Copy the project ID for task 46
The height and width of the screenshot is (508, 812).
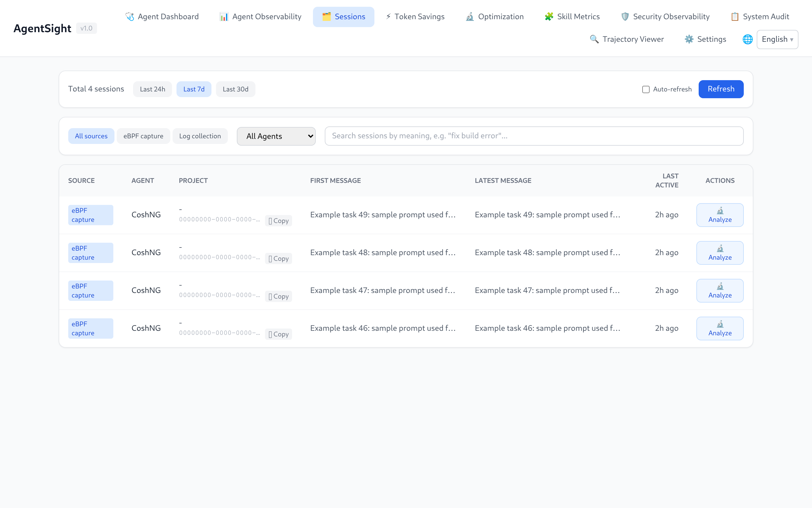[x=279, y=334]
